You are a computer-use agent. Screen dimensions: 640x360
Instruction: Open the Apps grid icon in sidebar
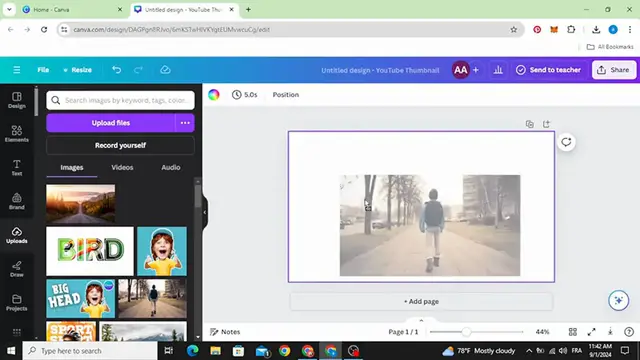pos(17,332)
